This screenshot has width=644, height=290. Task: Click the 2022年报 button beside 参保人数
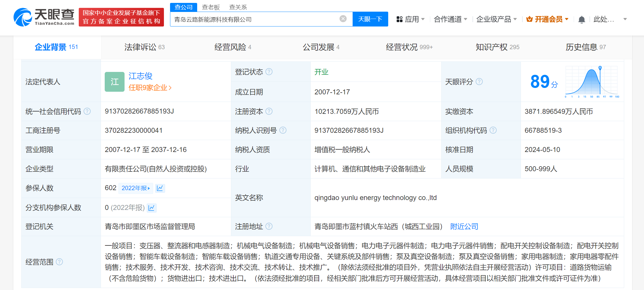(136, 188)
